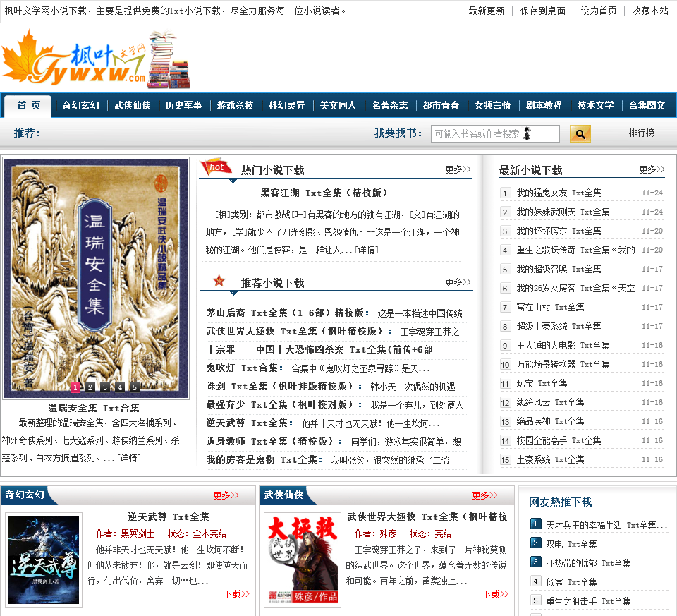
Task: Open 诛剑 Txt全集 link
Action: (x=284, y=386)
